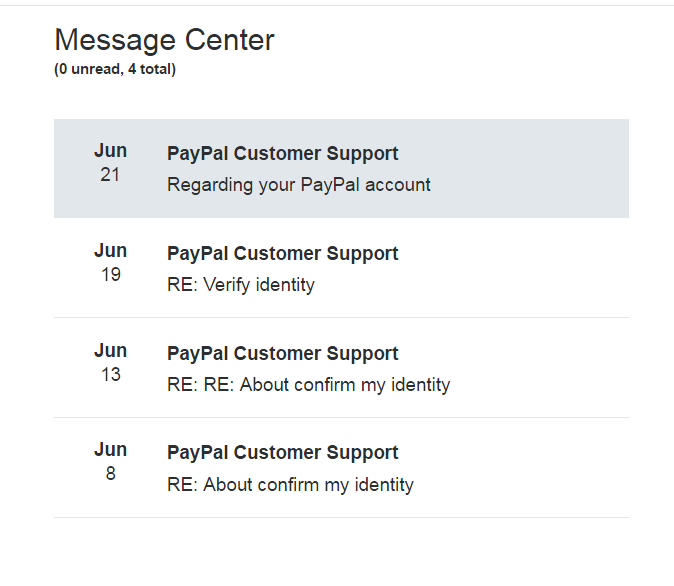674x586 pixels.
Task: Click the "Jun" month label above day 8
Action: point(110,450)
